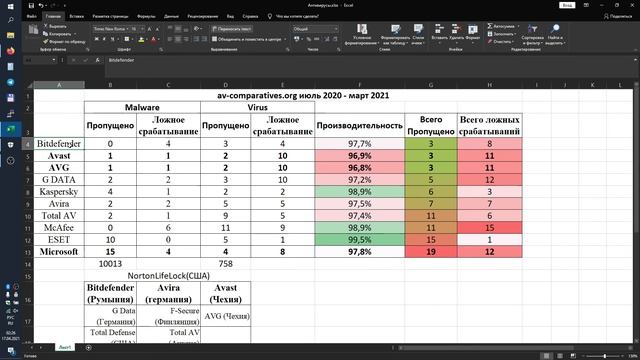Click the Borders icon in font group
The height and width of the screenshot is (360, 640).
click(127, 39)
